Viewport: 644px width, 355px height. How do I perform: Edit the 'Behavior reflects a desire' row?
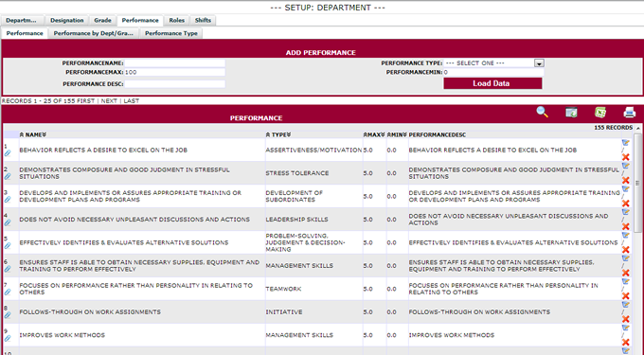point(625,143)
